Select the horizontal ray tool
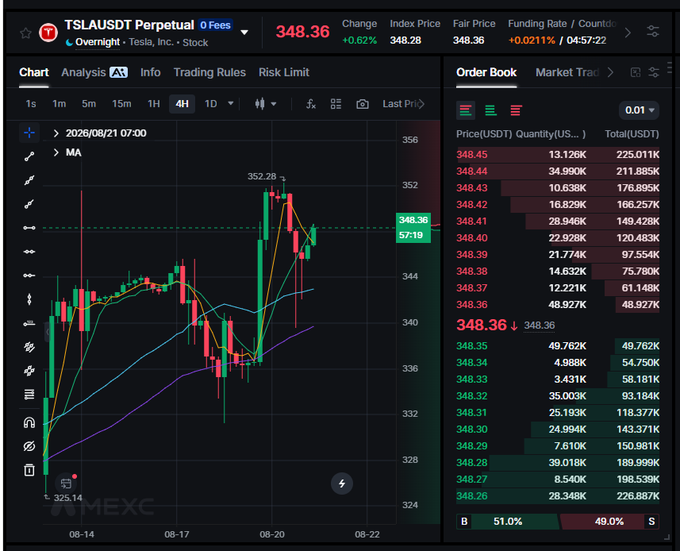680x551 pixels. coord(29,251)
